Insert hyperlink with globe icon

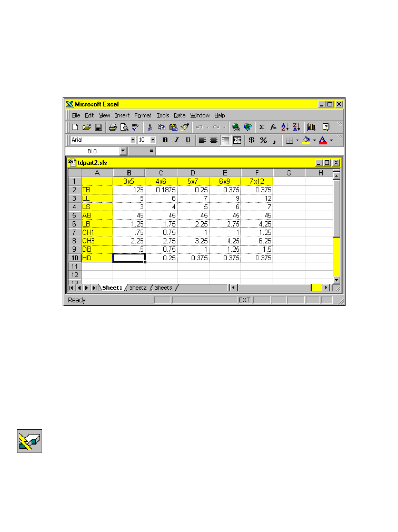coord(236,127)
